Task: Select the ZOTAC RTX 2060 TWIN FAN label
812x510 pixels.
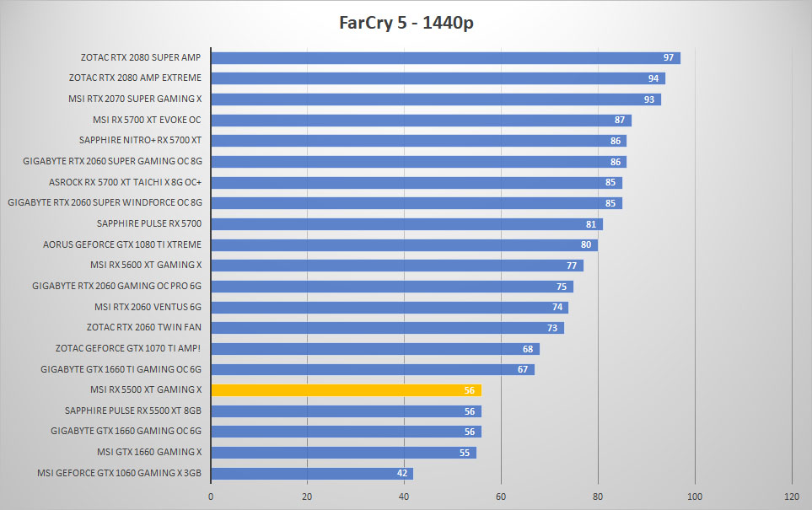Action: coord(144,327)
